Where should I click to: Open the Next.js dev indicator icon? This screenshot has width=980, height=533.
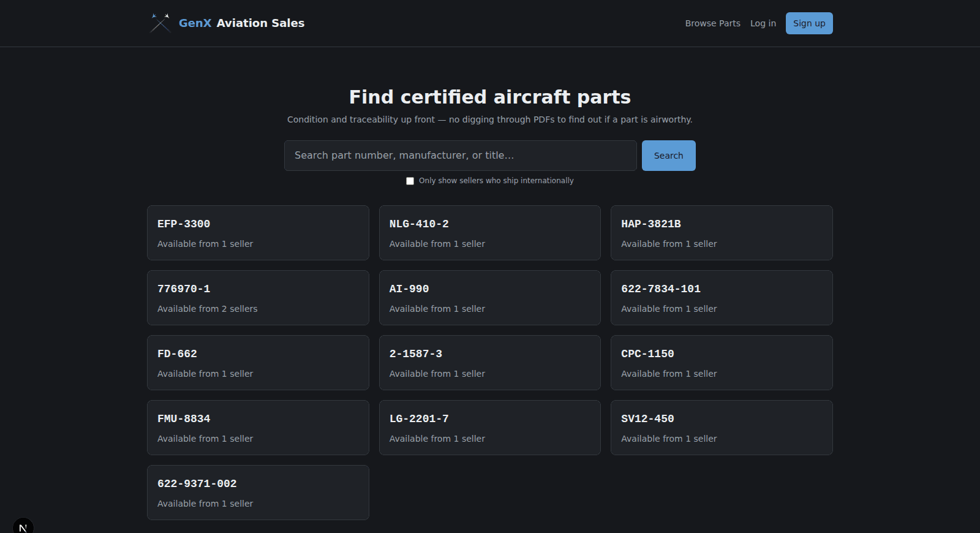pos(23,527)
